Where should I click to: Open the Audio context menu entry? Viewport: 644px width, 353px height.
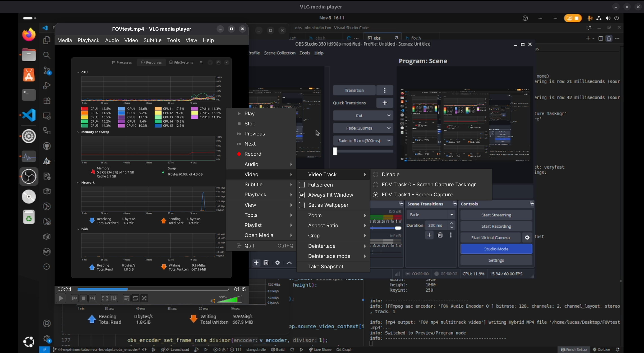pyautogui.click(x=261, y=164)
